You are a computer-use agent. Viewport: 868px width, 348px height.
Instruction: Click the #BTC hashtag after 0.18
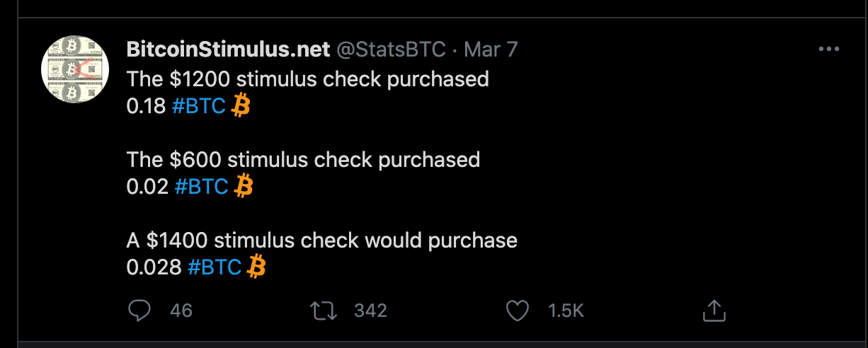coord(198,106)
